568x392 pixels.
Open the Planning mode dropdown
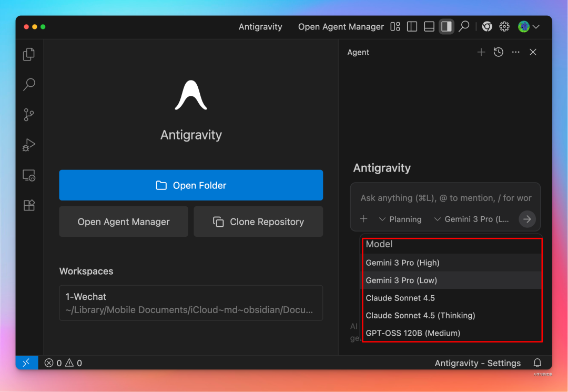pyautogui.click(x=400, y=219)
